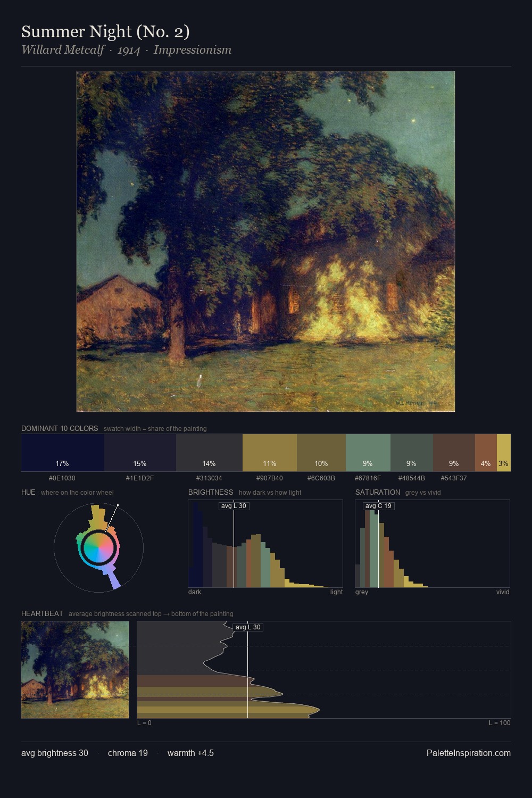Select the 10% dark olive swatch

321,453
